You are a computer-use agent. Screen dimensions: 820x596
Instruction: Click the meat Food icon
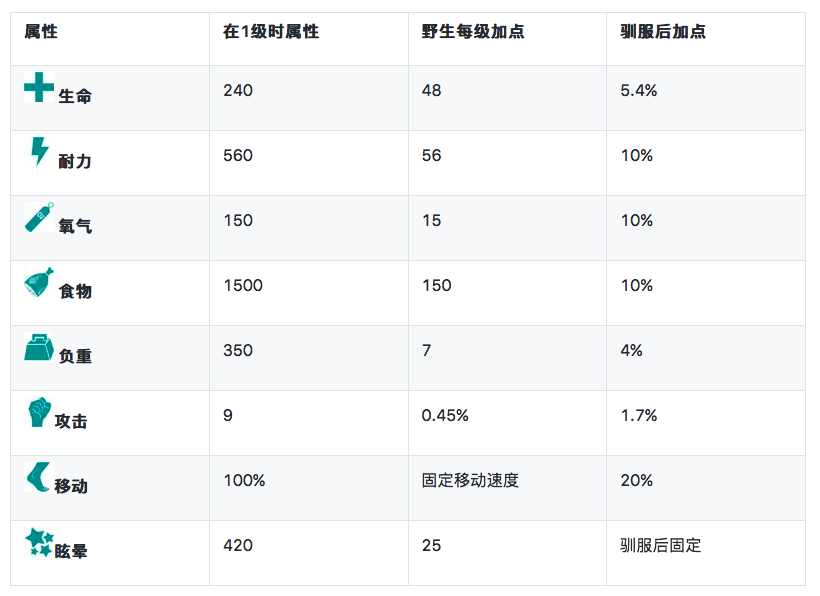[x=39, y=282]
